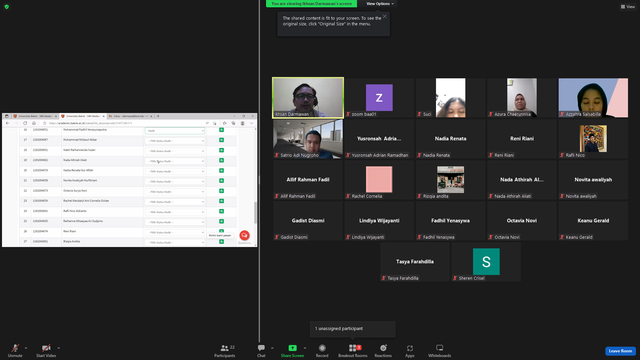Click green action icon in row 23
The height and width of the screenshot is (360, 640).
(221, 201)
